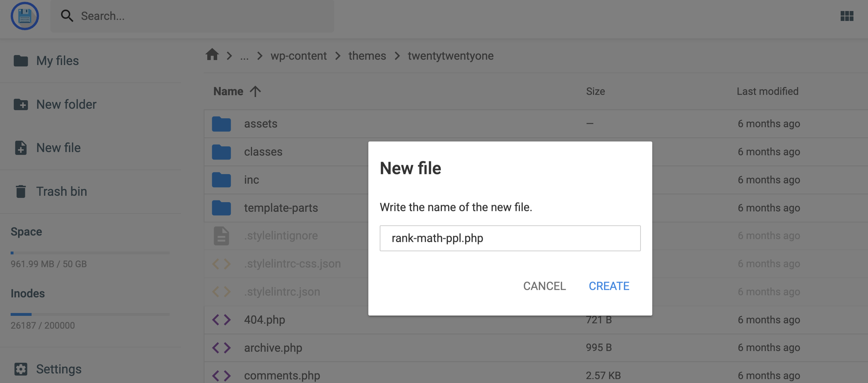The height and width of the screenshot is (383, 868).
Task: Select the .stylelintignore file name
Action: coord(281,236)
